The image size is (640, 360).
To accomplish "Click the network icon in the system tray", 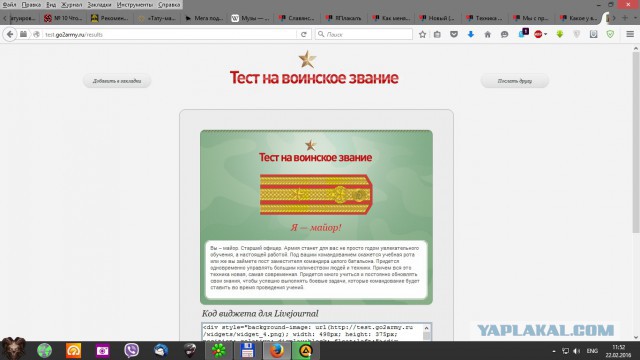I will (x=565, y=351).
